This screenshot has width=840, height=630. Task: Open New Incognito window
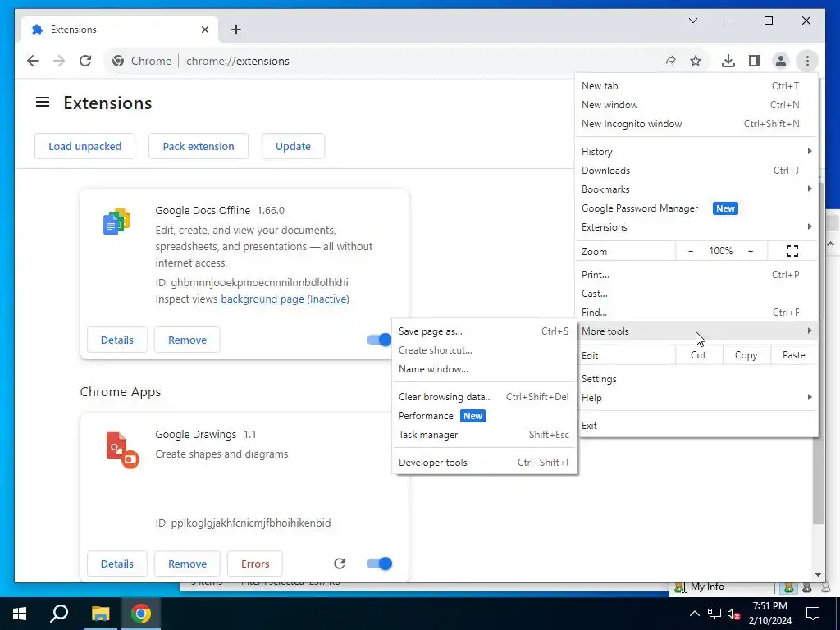pos(697,124)
